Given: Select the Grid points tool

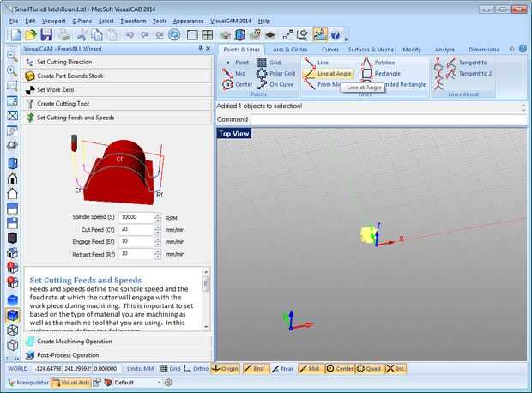Looking at the screenshot, I should click(269, 63).
